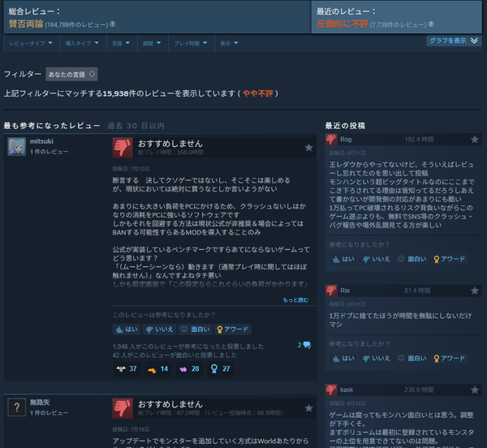The width and height of the screenshot is (487, 448).
Task: Give アワード to Rio's review
Action: pos(450,358)
